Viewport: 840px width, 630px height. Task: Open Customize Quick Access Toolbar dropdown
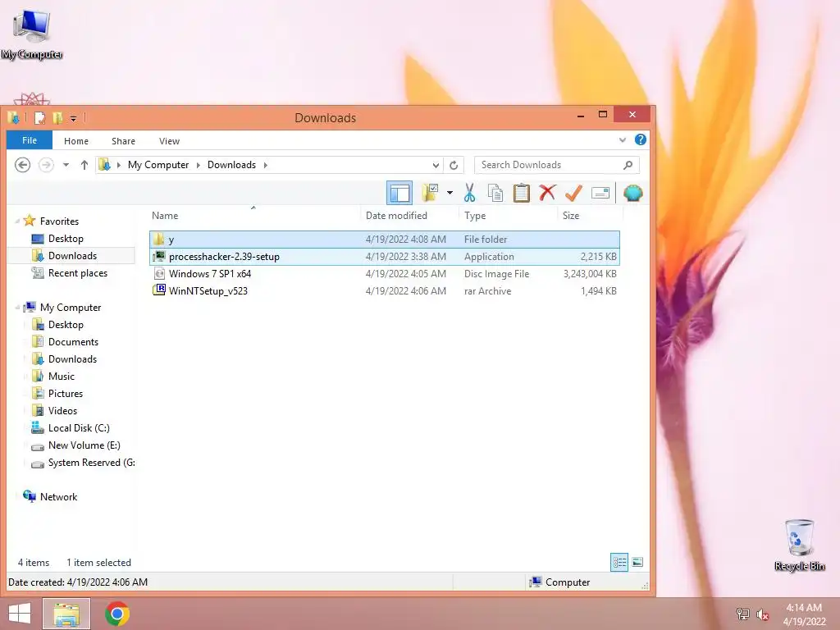[x=73, y=118]
